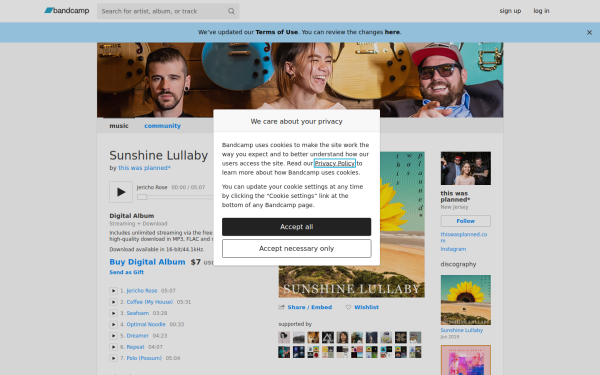Switch to the community tab
600x375 pixels.
[x=162, y=126]
